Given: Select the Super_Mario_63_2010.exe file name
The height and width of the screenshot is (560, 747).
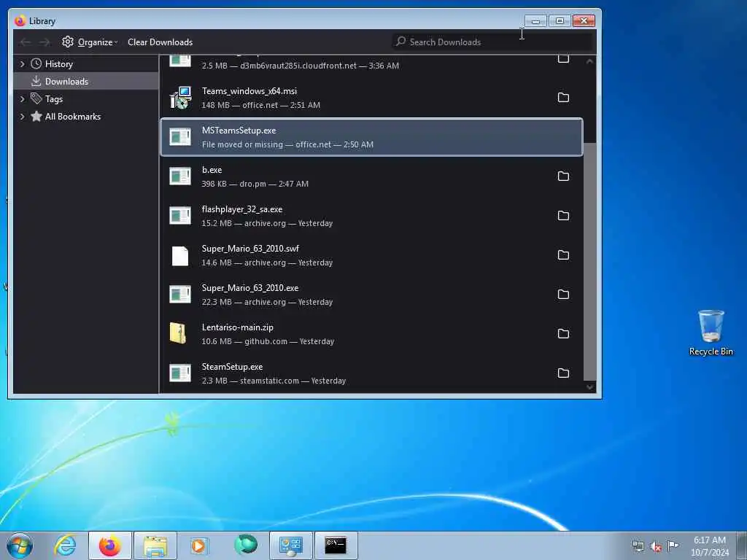Looking at the screenshot, I should coord(250,288).
